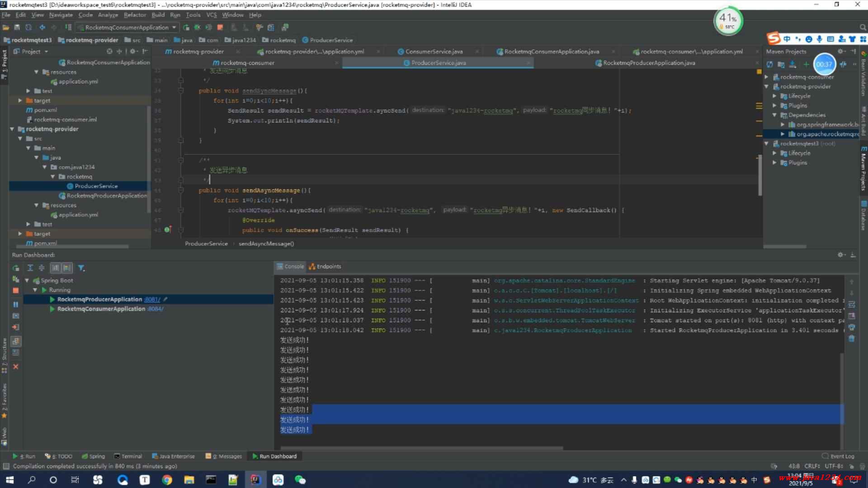Collapse the Running node in Run Dashboard
The image size is (868, 488).
(35, 290)
